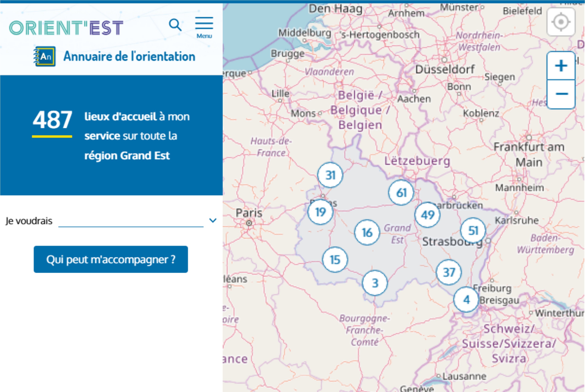The height and width of the screenshot is (392, 585).
Task: Zoom in the map with plus
Action: click(x=561, y=66)
